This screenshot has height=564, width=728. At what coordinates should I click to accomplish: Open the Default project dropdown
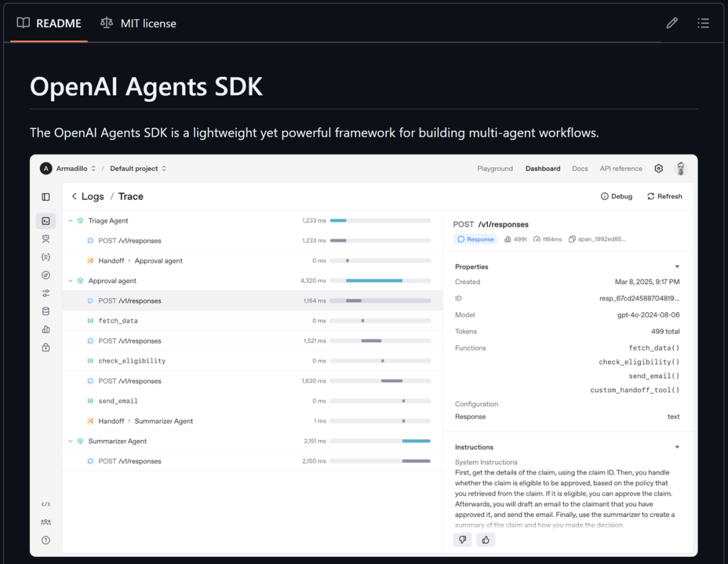[138, 168]
